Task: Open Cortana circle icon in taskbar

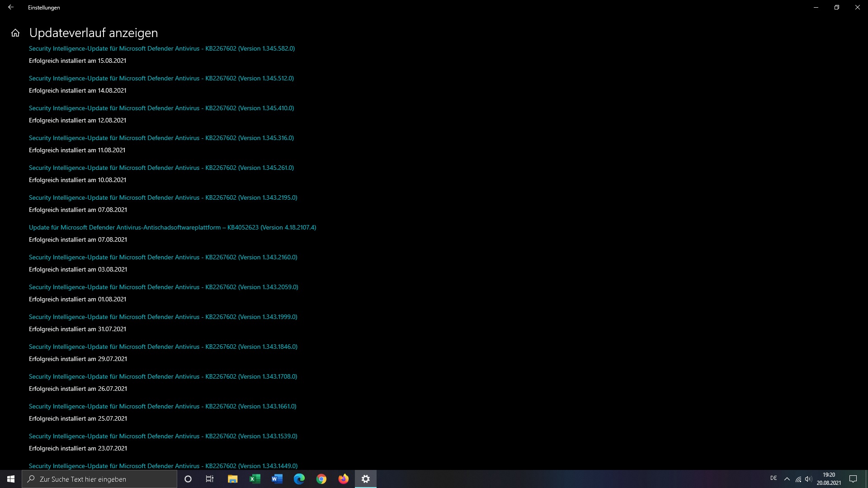Action: [188, 479]
